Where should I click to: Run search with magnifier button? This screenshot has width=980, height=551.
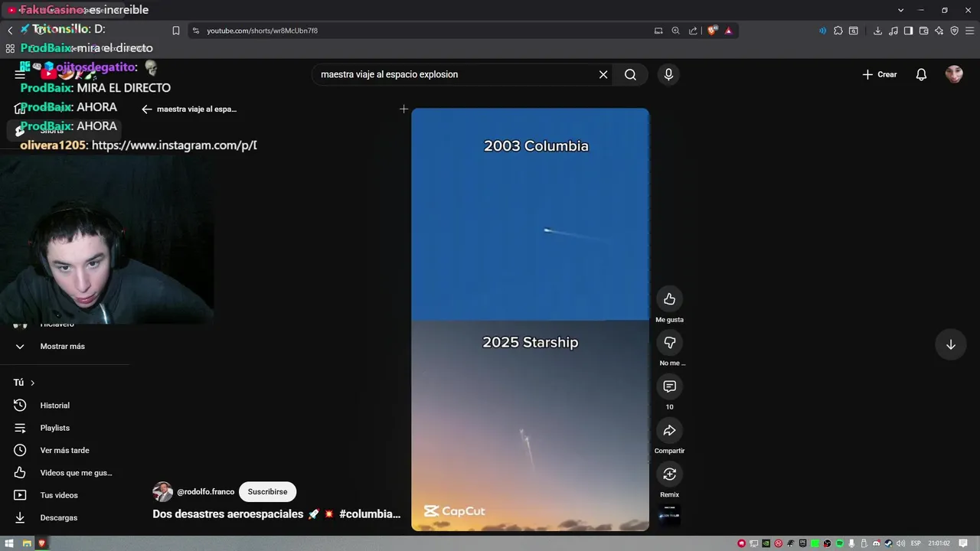click(630, 74)
